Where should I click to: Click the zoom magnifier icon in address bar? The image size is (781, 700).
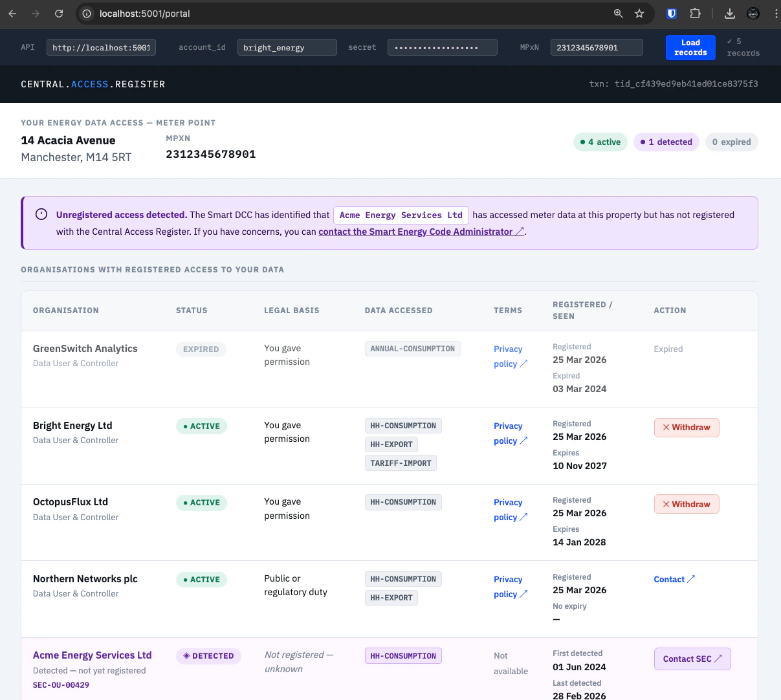pos(618,14)
